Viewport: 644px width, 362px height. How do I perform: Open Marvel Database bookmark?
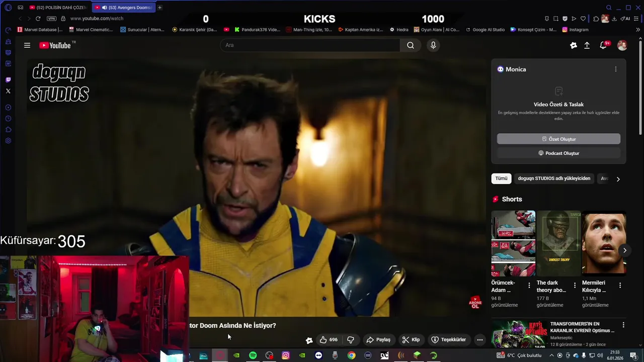click(40, 30)
